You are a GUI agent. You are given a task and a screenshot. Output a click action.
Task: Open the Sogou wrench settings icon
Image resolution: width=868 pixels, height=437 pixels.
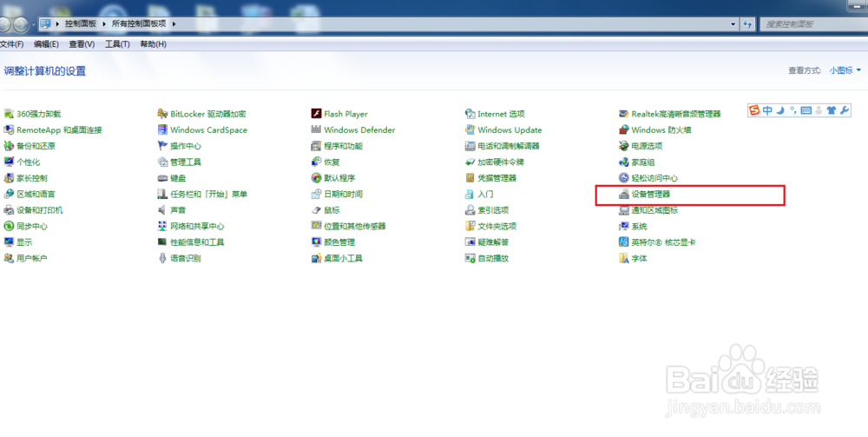pos(845,110)
